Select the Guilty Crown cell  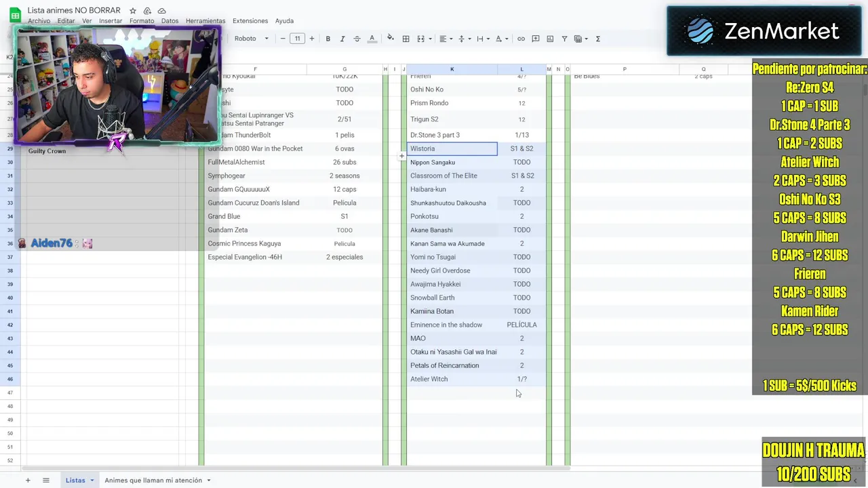pos(102,151)
